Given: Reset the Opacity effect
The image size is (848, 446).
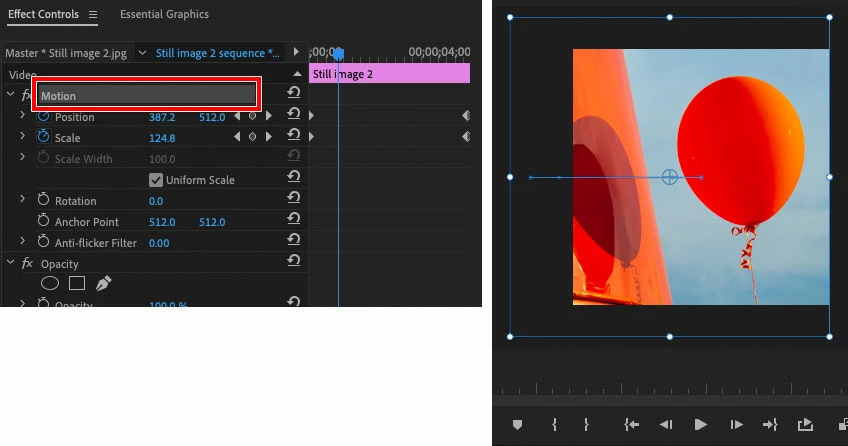Looking at the screenshot, I should (x=294, y=261).
